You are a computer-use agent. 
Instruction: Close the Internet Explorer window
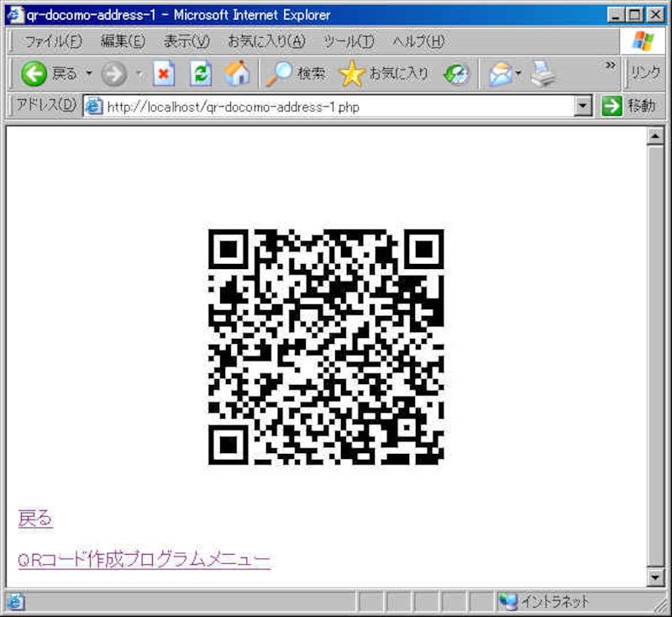point(655,15)
